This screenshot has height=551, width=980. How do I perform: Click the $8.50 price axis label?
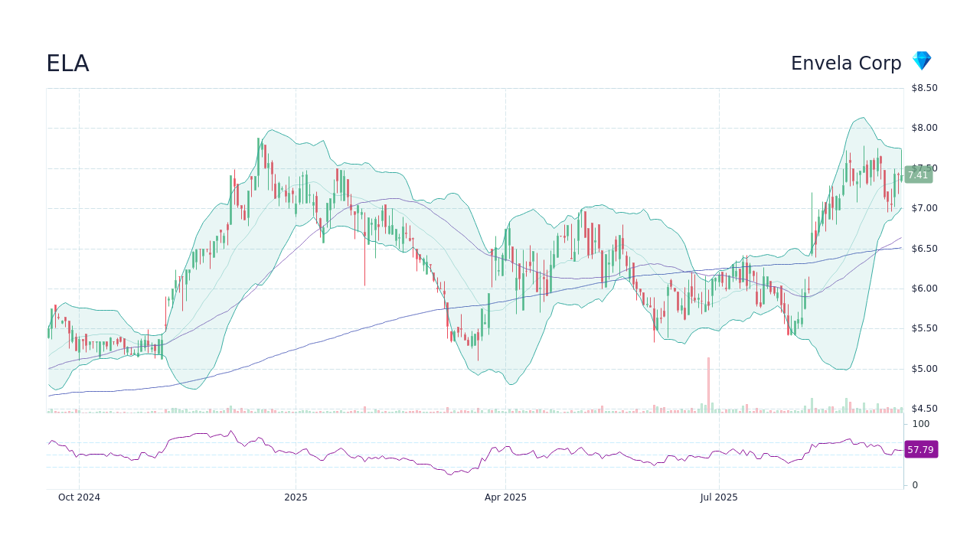click(x=924, y=88)
